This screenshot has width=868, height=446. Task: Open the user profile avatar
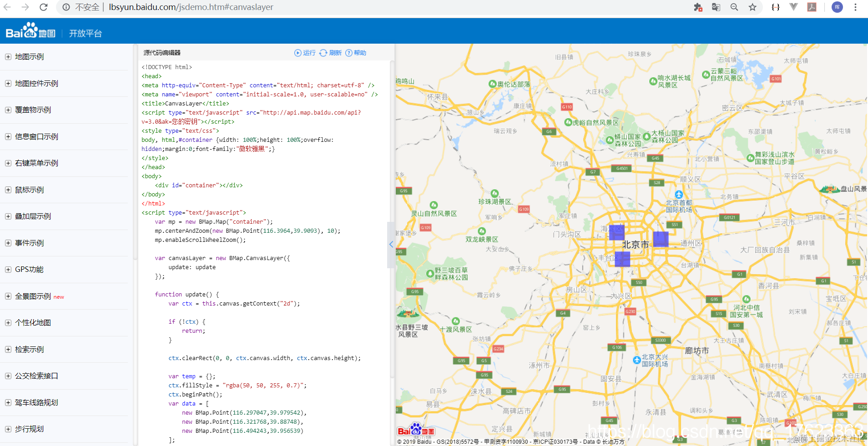[837, 7]
